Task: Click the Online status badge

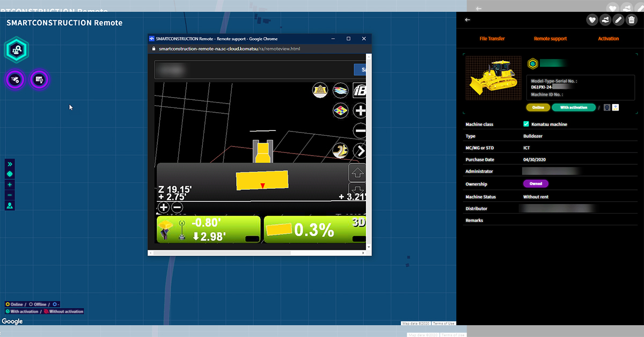Action: click(x=538, y=107)
